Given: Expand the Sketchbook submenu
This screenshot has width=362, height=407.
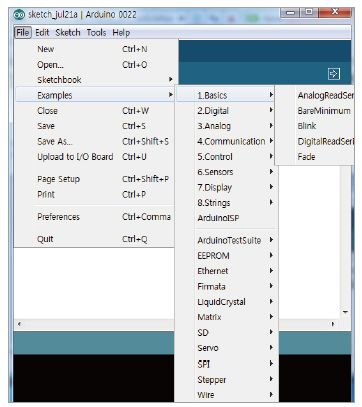Looking at the screenshot, I should (x=95, y=80).
